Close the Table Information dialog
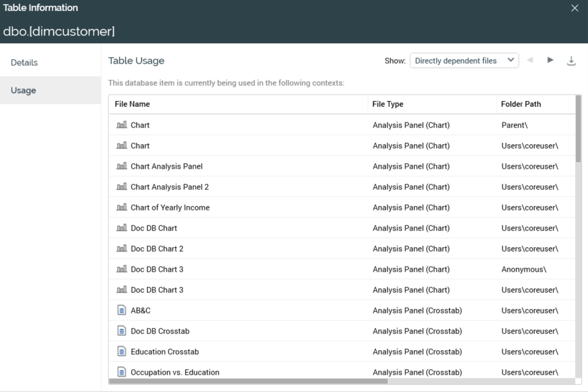 pyautogui.click(x=574, y=8)
